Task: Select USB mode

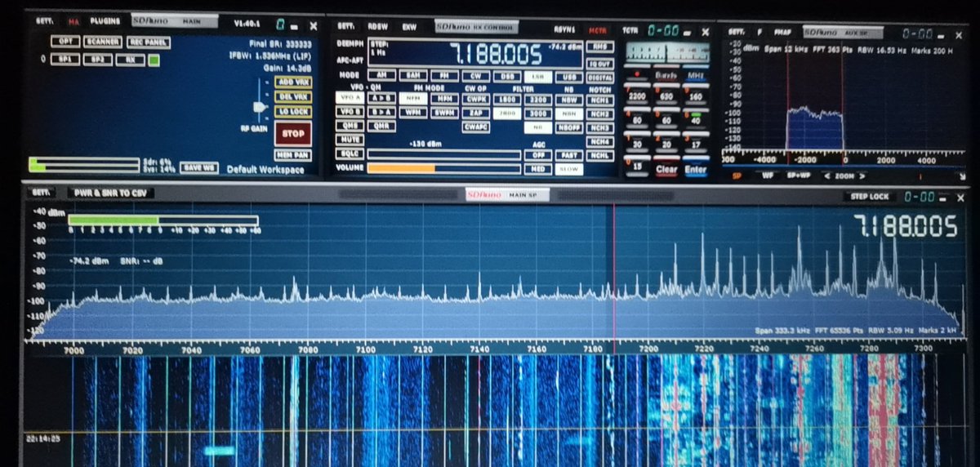Action: (569, 77)
